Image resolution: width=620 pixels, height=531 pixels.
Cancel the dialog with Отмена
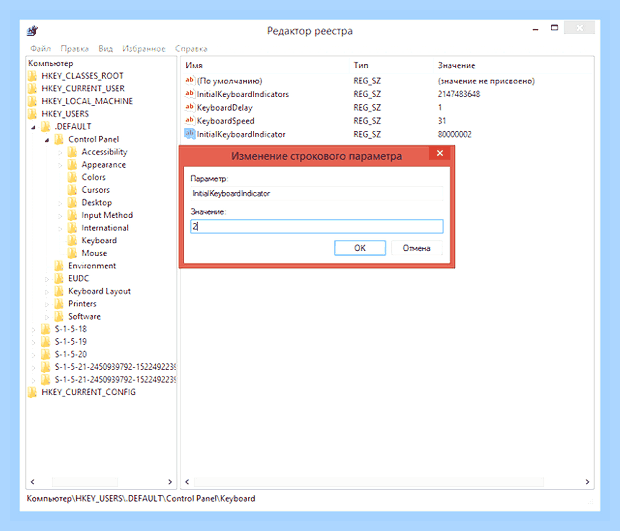tap(416, 248)
